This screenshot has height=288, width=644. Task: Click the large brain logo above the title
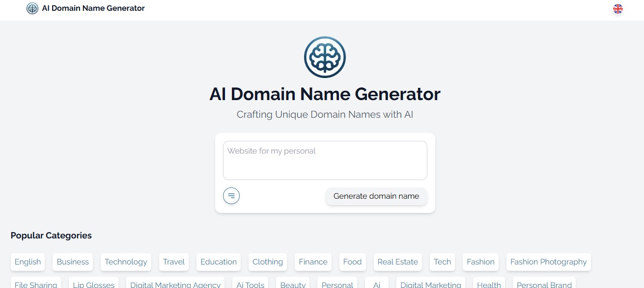325,57
